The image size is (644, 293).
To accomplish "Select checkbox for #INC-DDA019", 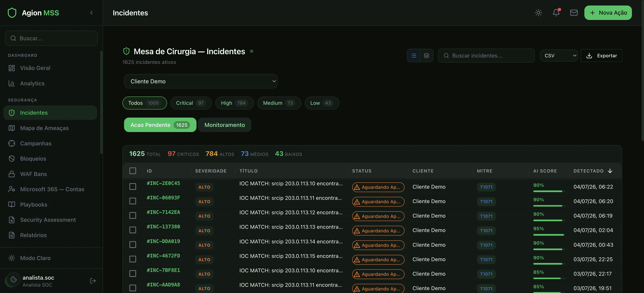I will pos(133,245).
